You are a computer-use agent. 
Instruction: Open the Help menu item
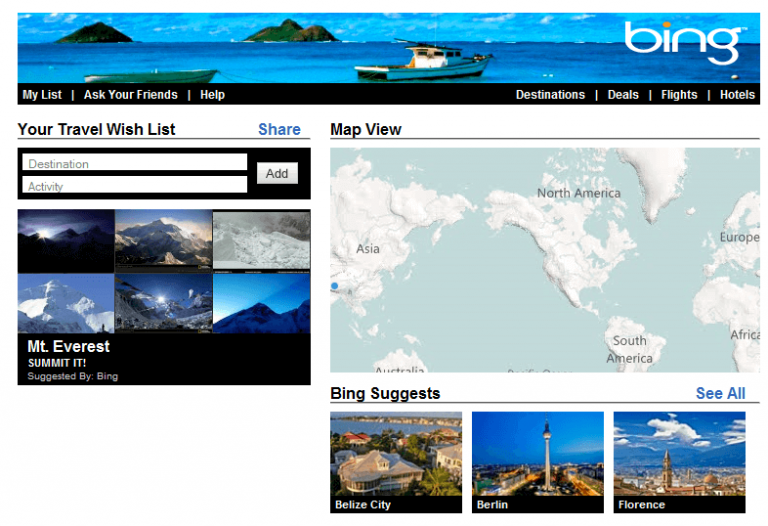pyautogui.click(x=212, y=95)
